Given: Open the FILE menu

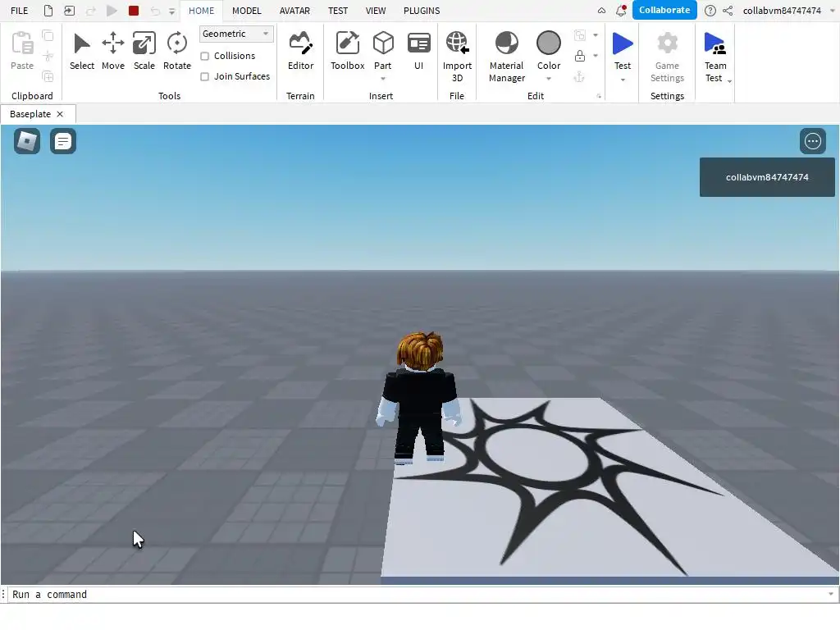Looking at the screenshot, I should tap(20, 10).
